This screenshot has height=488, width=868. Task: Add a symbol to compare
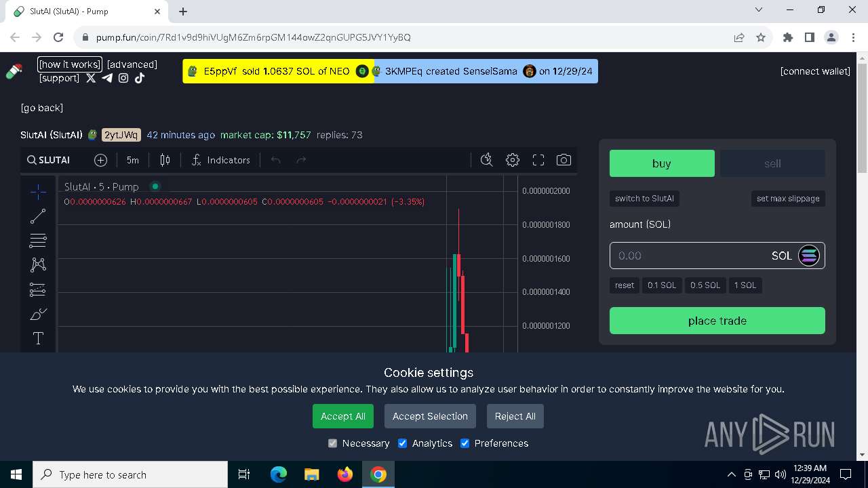coord(100,160)
